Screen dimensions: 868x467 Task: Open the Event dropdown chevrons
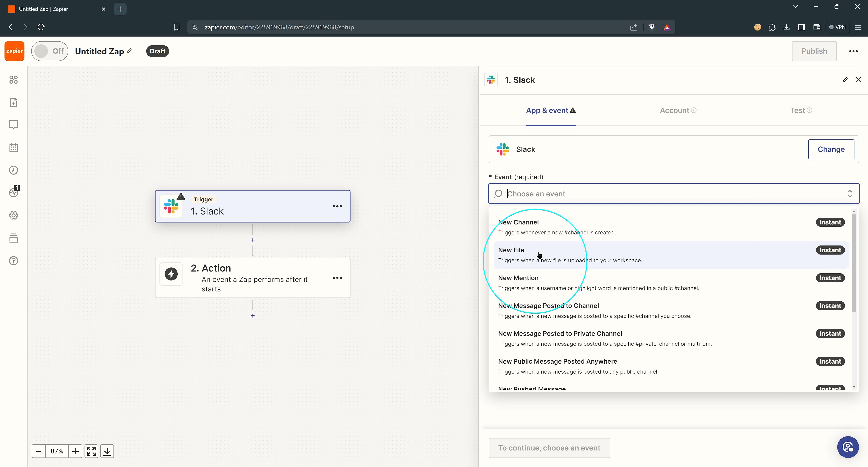pos(849,193)
